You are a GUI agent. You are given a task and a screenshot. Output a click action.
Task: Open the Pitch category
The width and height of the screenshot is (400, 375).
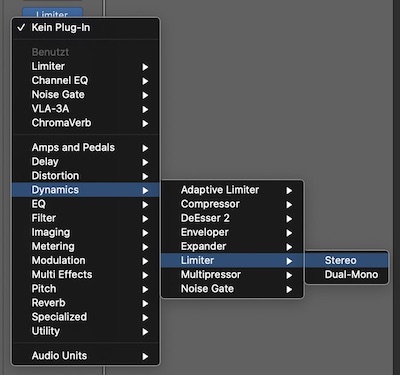click(x=86, y=289)
